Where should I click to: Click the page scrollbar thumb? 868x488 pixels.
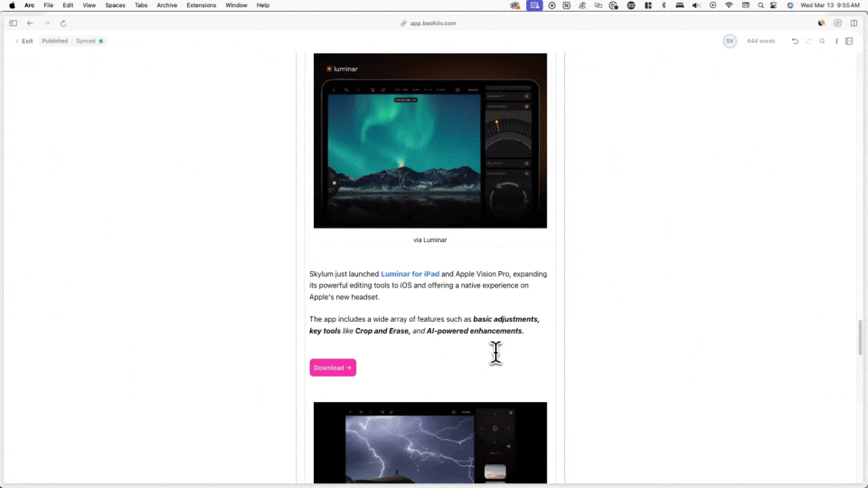[861, 337]
